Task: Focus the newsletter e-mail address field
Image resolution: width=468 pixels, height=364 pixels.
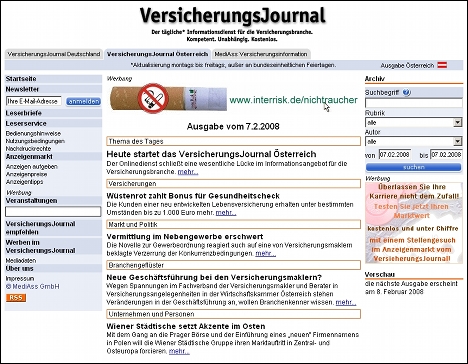Action: pyautogui.click(x=34, y=101)
